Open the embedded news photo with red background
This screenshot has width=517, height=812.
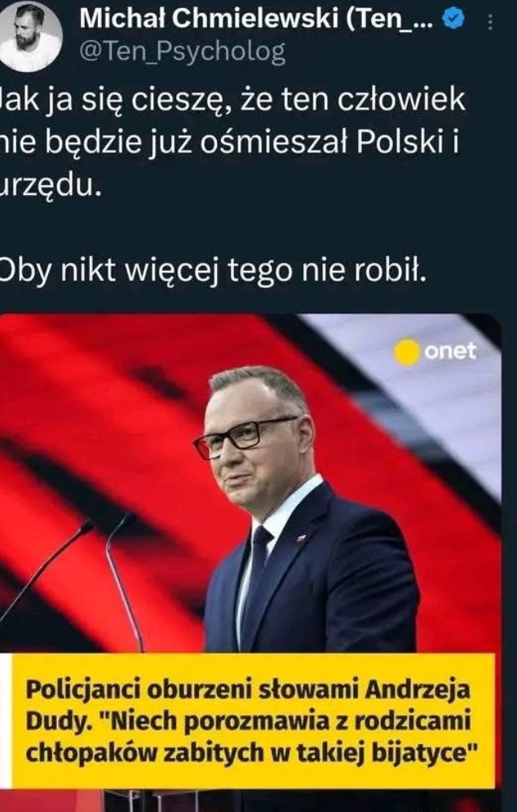point(250,482)
